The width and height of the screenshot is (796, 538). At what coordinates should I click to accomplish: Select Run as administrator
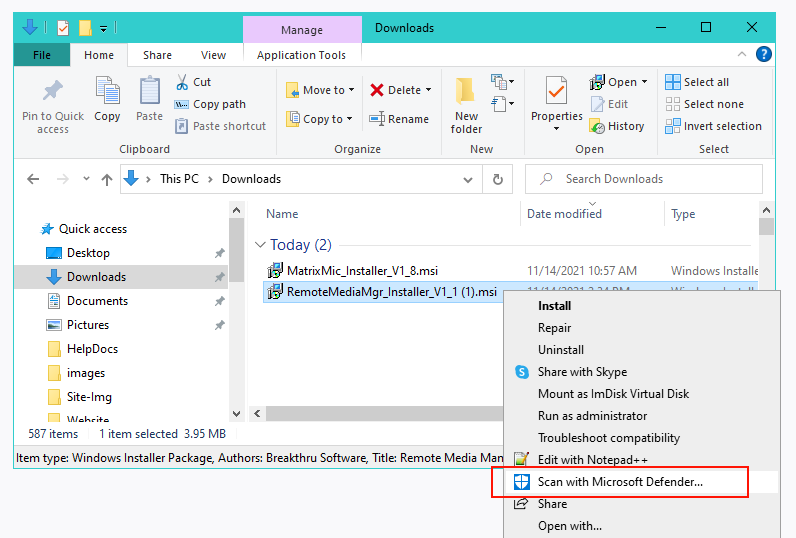pyautogui.click(x=592, y=416)
